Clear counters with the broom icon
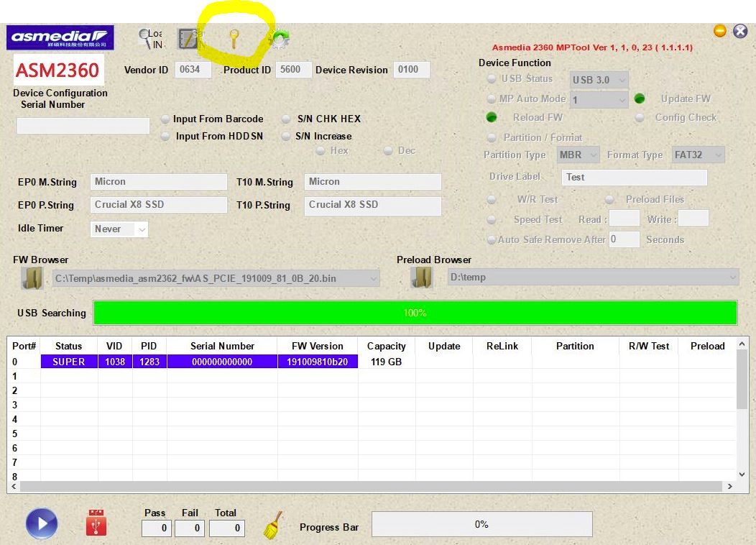Screen dimensions: 756x545 [x=273, y=525]
